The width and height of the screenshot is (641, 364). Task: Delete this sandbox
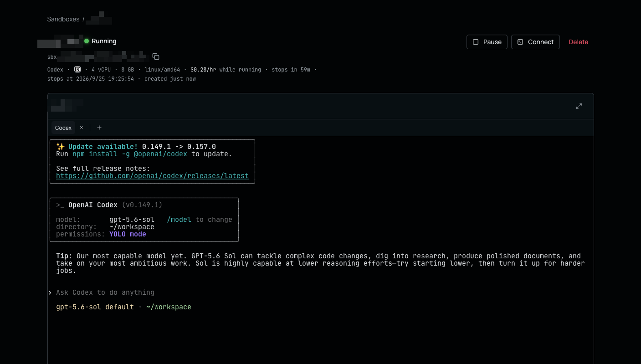(579, 42)
